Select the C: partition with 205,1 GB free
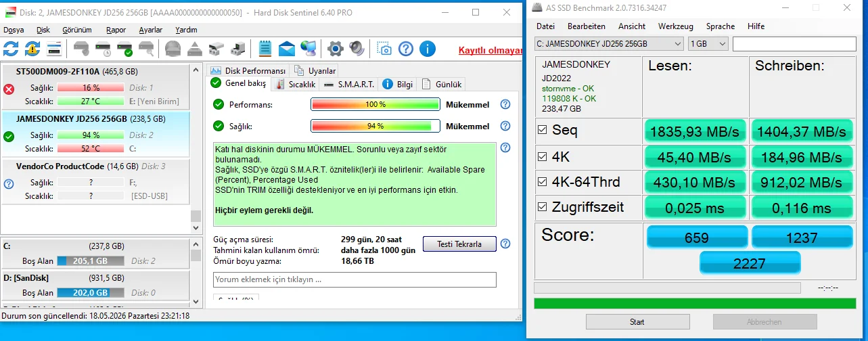The width and height of the screenshot is (868, 341). [94, 254]
